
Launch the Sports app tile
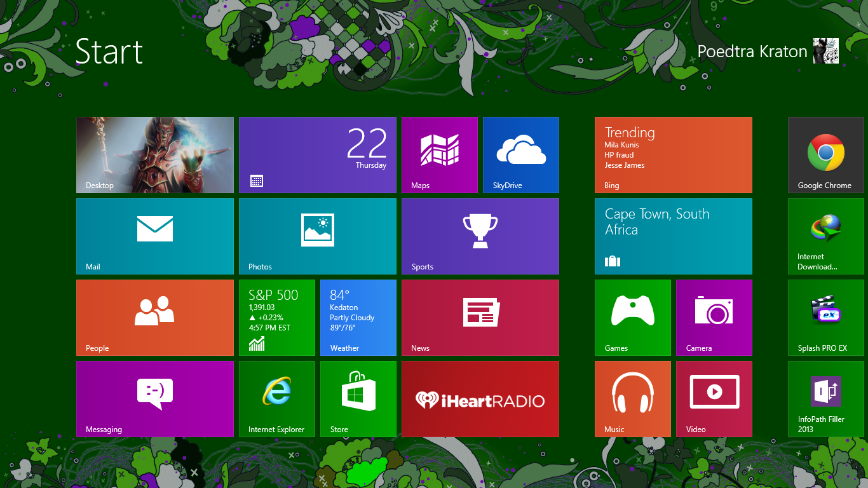coord(480,236)
